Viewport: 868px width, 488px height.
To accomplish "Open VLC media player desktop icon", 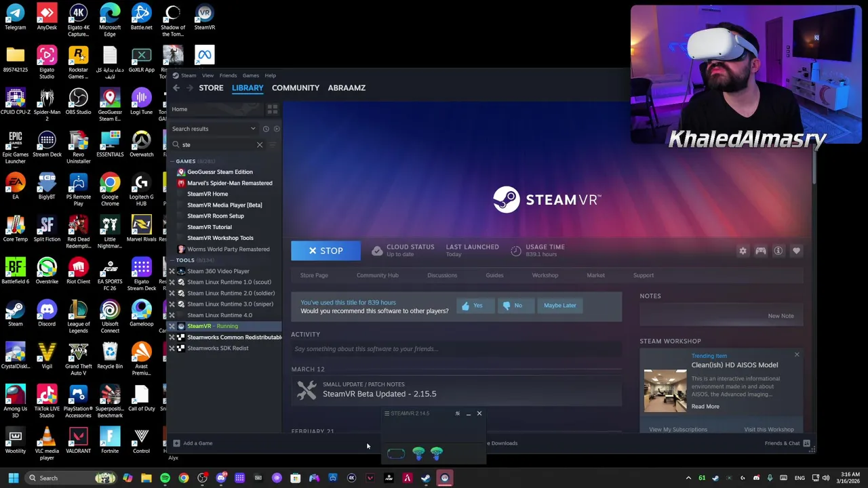I will click(47, 445).
